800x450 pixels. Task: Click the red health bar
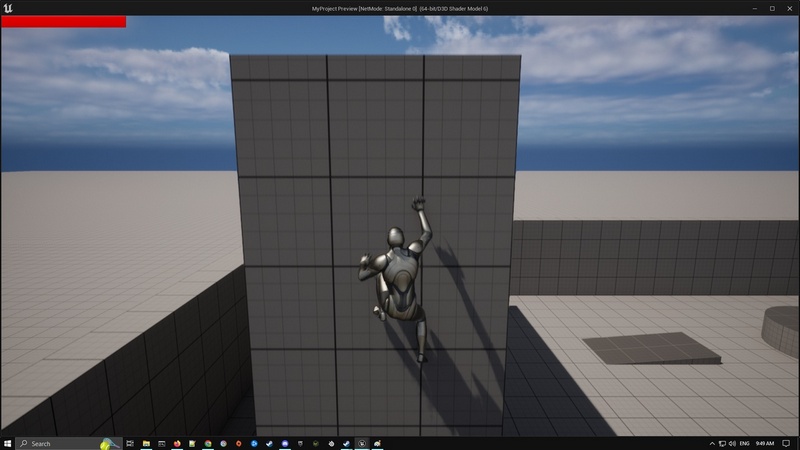click(x=63, y=21)
